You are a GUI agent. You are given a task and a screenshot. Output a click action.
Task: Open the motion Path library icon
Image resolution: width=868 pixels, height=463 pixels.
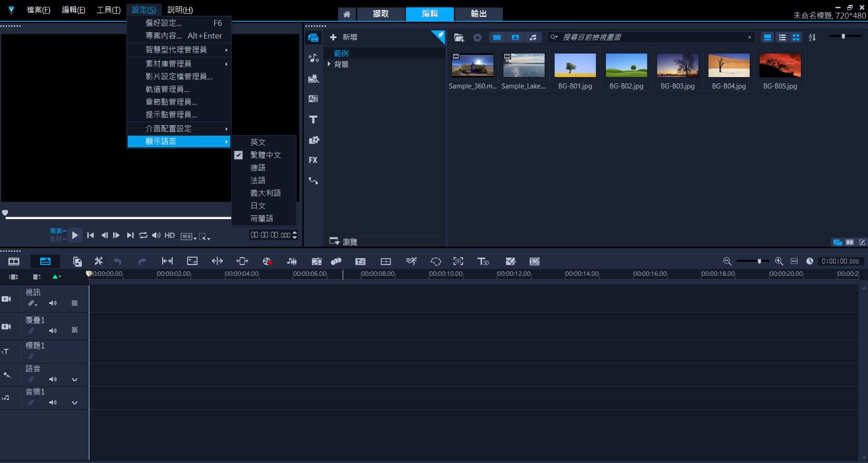313,181
